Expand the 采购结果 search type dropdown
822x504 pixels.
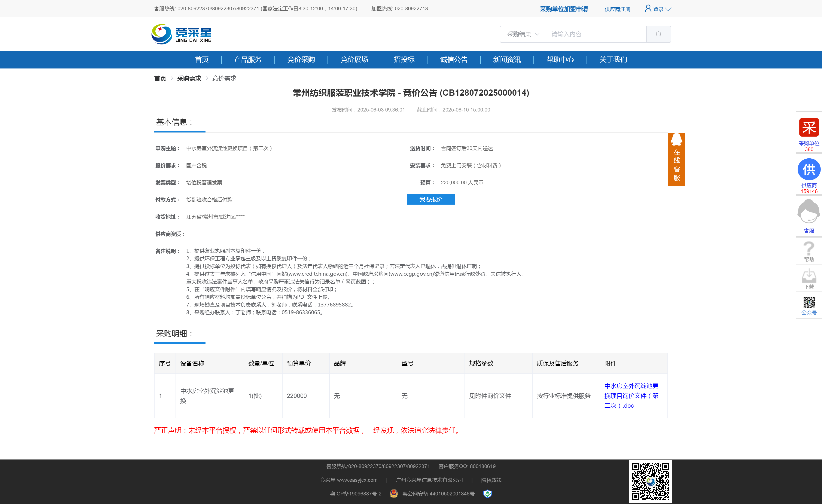click(523, 34)
